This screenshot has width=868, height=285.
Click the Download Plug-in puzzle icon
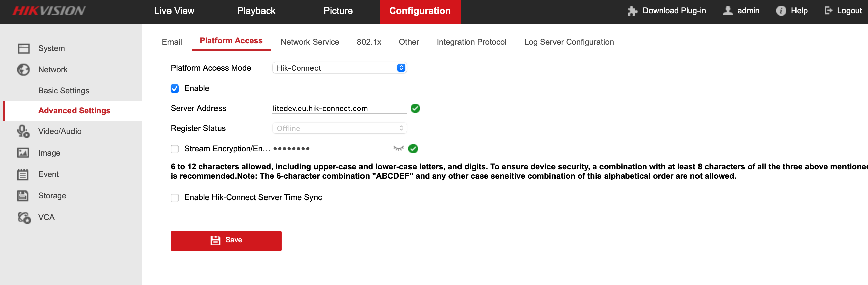click(632, 11)
